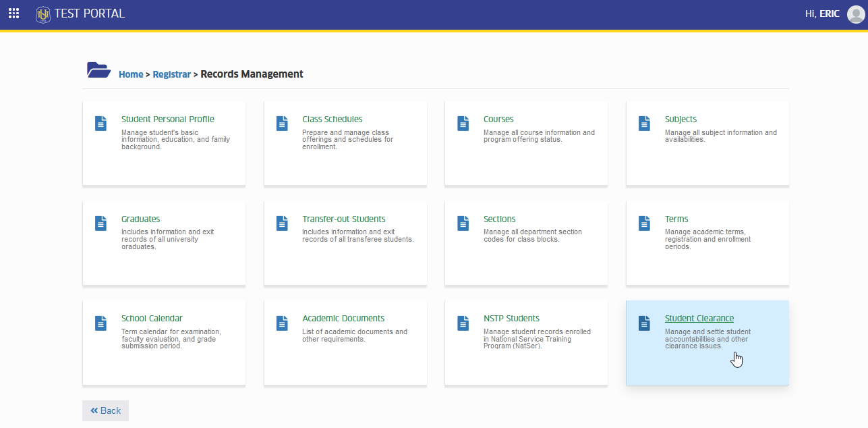Go to Home in the breadcrumb

[x=131, y=74]
